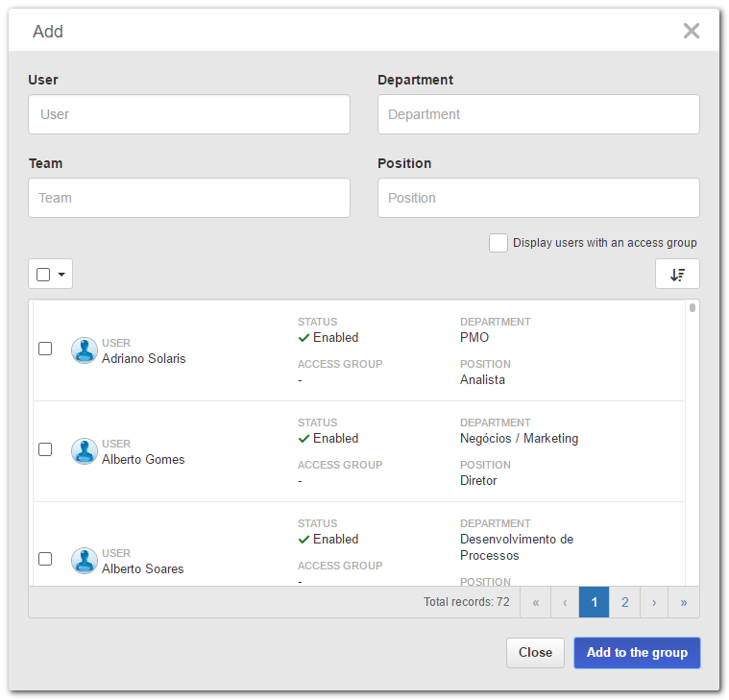The width and height of the screenshot is (729, 700).
Task: Click Enabled status for Adriano Solaris
Action: (x=328, y=337)
